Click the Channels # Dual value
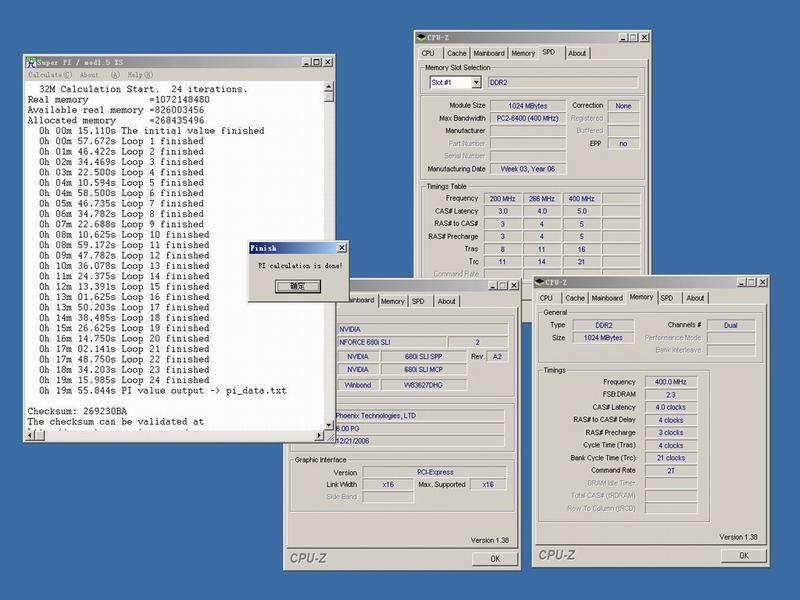The image size is (800, 600). coord(731,325)
